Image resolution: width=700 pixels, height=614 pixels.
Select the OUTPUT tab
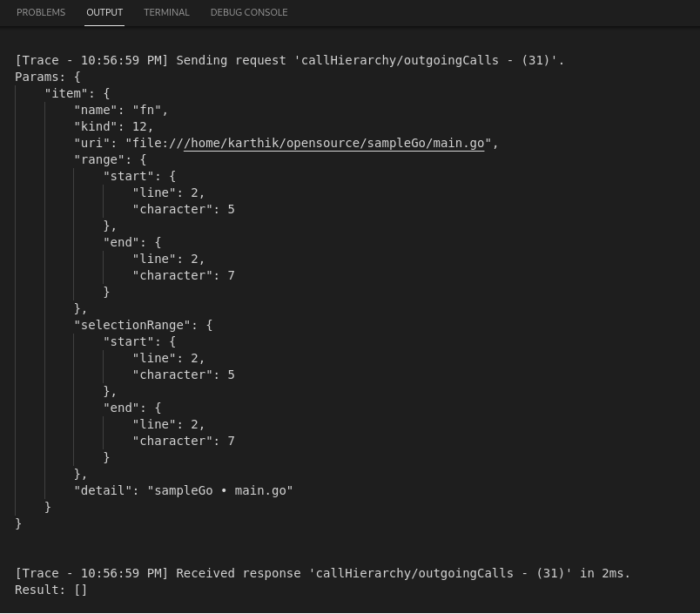coord(104,12)
